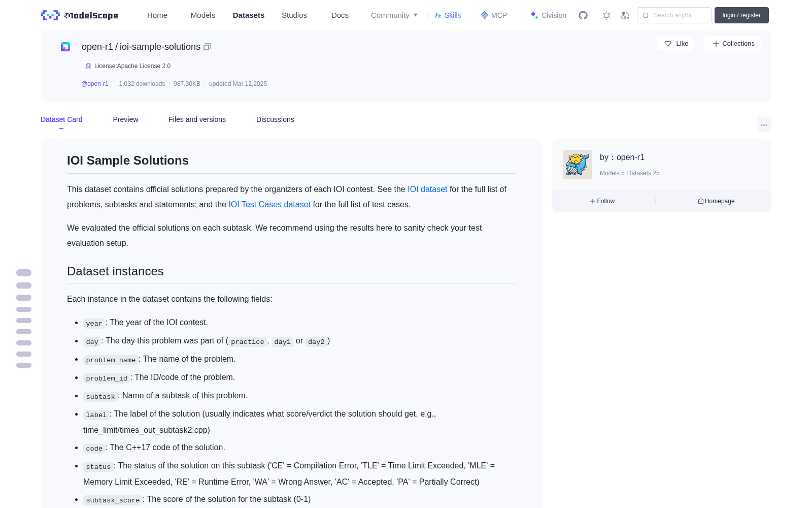
Task: Go to the Home page
Action: [x=157, y=15]
